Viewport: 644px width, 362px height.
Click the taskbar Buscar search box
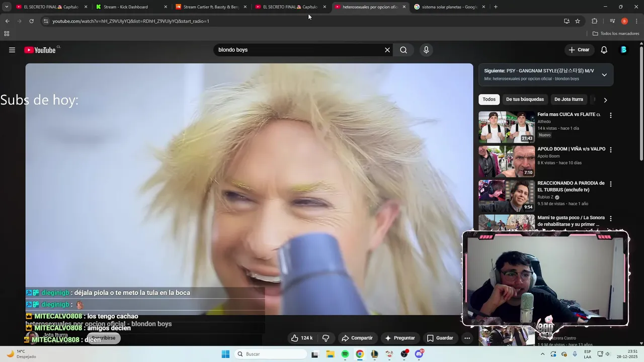point(270,354)
